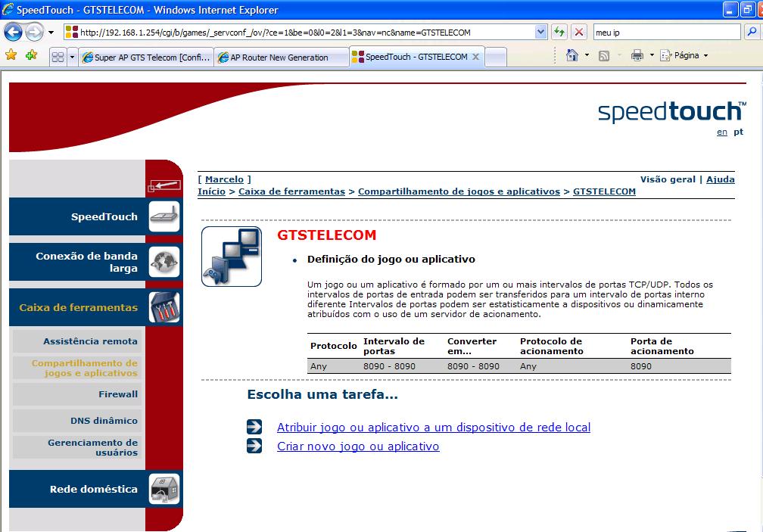This screenshot has width=763, height=532.
Task: Click the search box containing 'meu ip'
Action: pyautogui.click(x=667, y=33)
